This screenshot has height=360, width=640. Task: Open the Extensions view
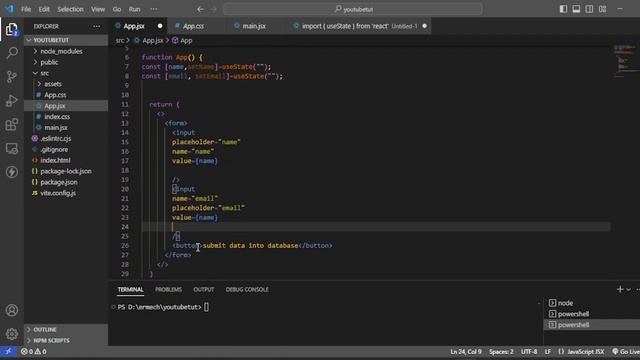(12, 124)
